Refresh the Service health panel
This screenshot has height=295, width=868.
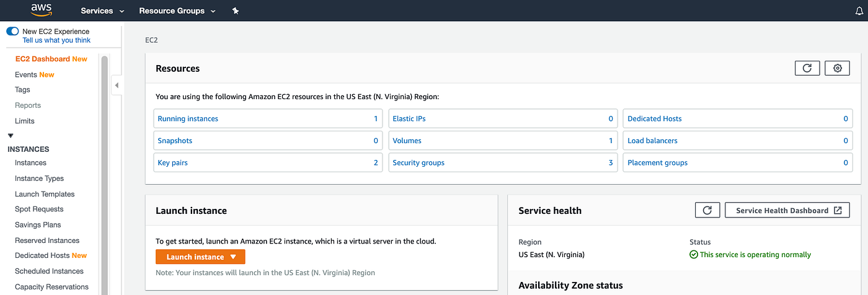707,210
